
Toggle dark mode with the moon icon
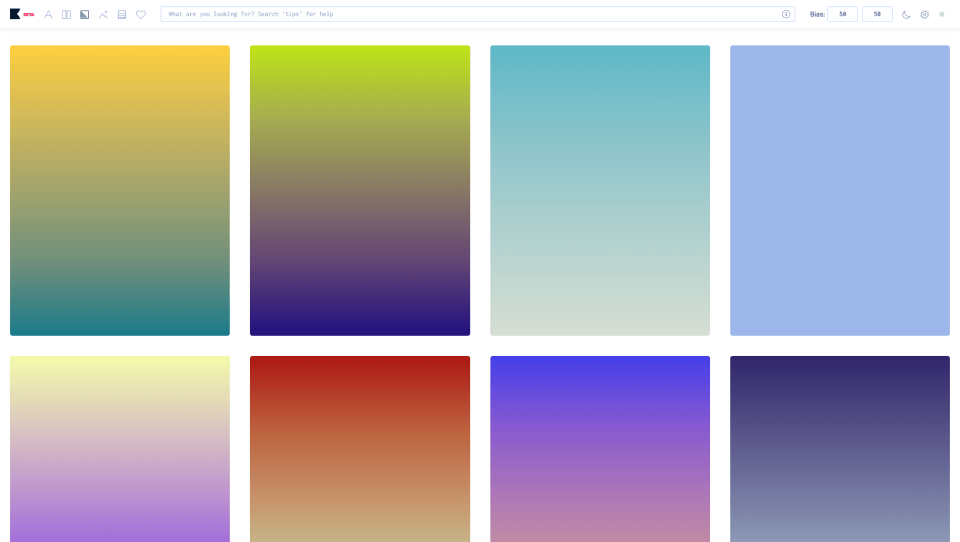pyautogui.click(x=906, y=14)
